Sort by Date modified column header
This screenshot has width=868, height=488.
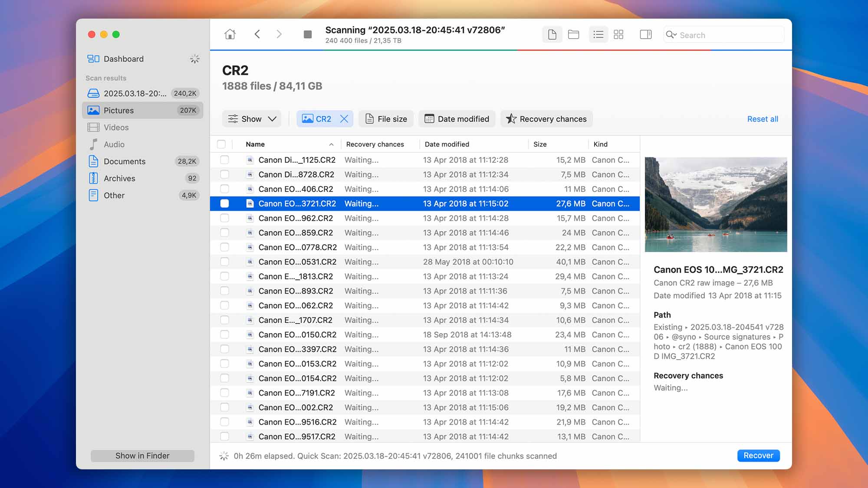pos(473,144)
